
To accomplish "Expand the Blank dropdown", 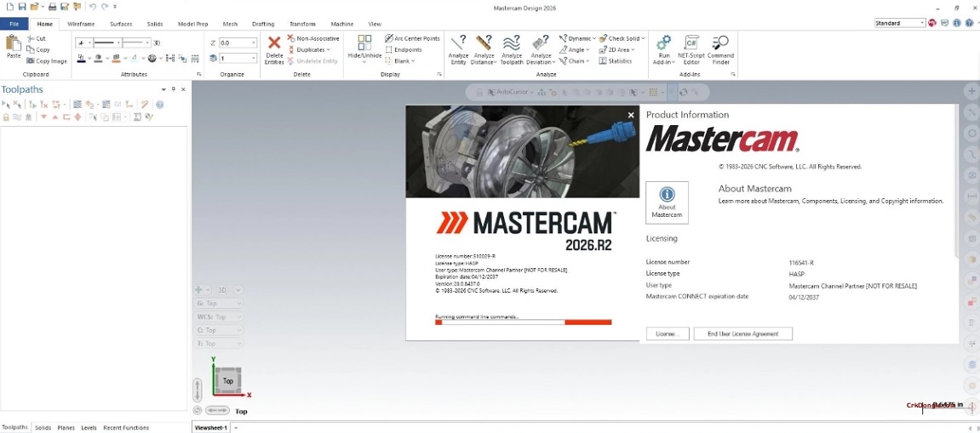I will tap(412, 60).
